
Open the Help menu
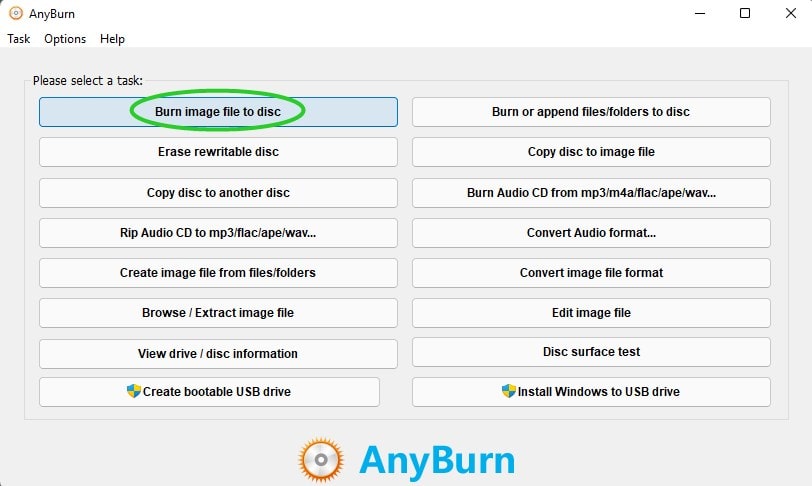click(x=112, y=39)
